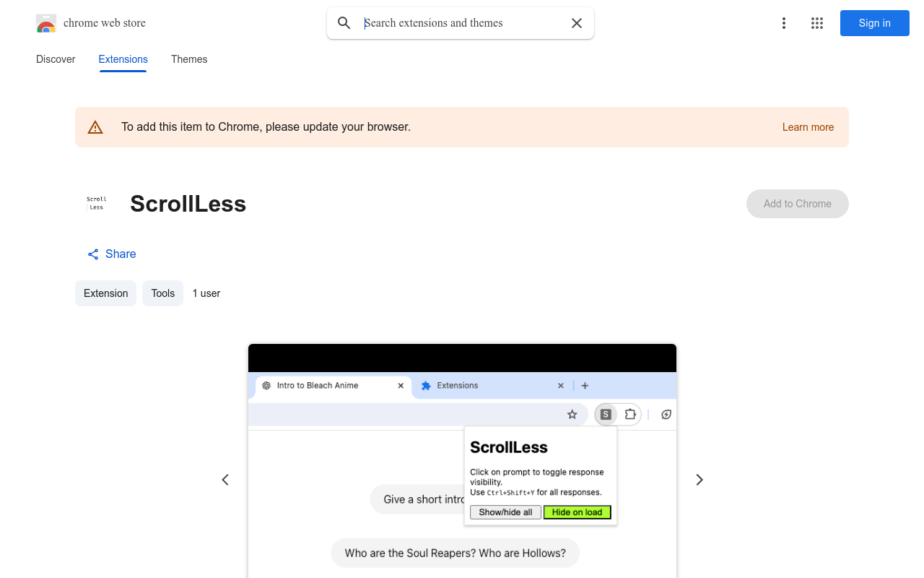
Task: Click the chrome web store logo
Action: 46,23
